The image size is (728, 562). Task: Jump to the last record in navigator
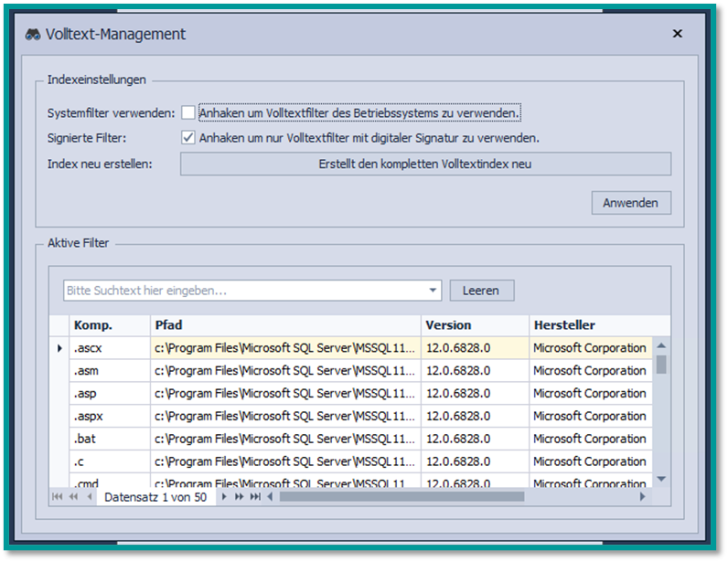pos(255,496)
